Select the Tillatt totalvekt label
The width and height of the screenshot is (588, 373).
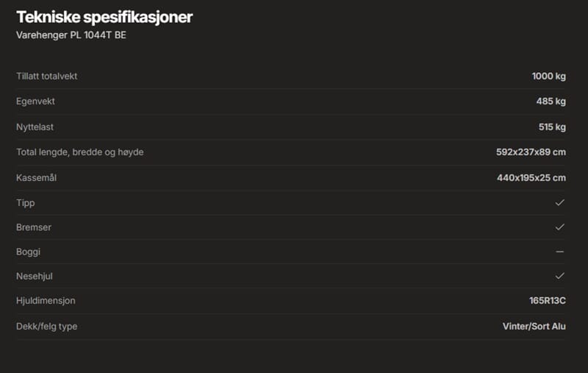(46, 77)
